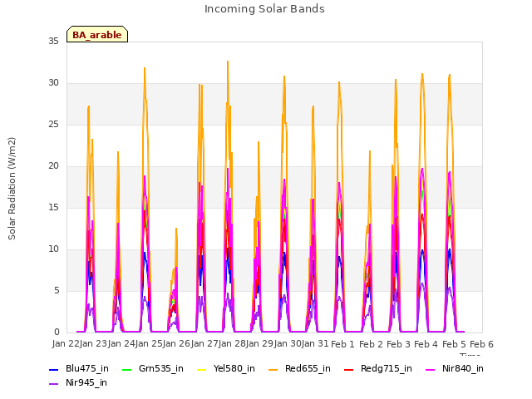Viewport: 532px width, 399px height.
Task: Click the Red655_in legend label
Action: (x=308, y=368)
